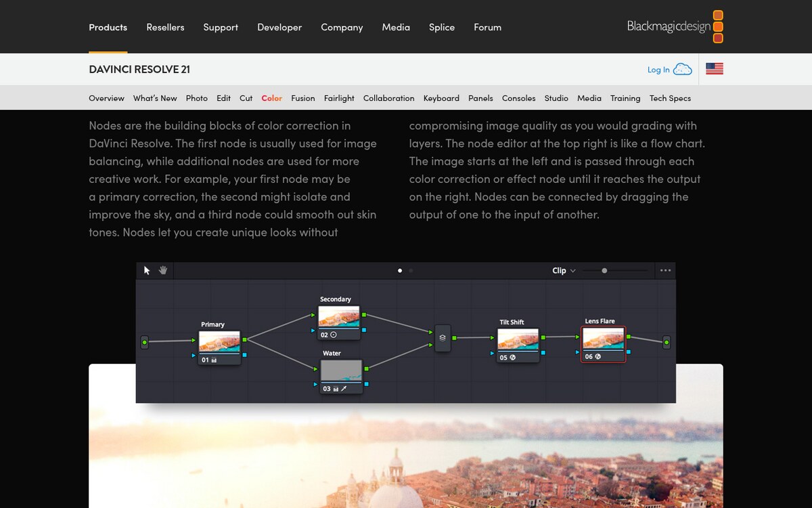
Task: Open the Splice menu
Action: 442,27
